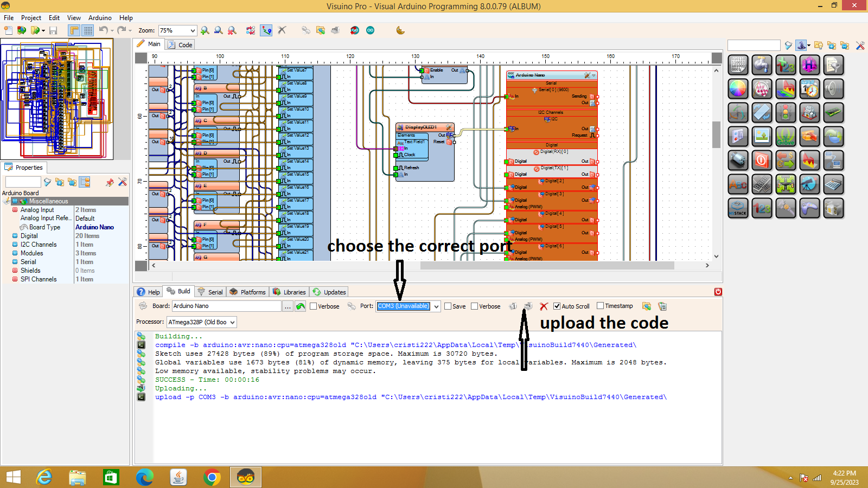Select the Grove components category icon
The height and width of the screenshot is (488, 868).
click(786, 136)
